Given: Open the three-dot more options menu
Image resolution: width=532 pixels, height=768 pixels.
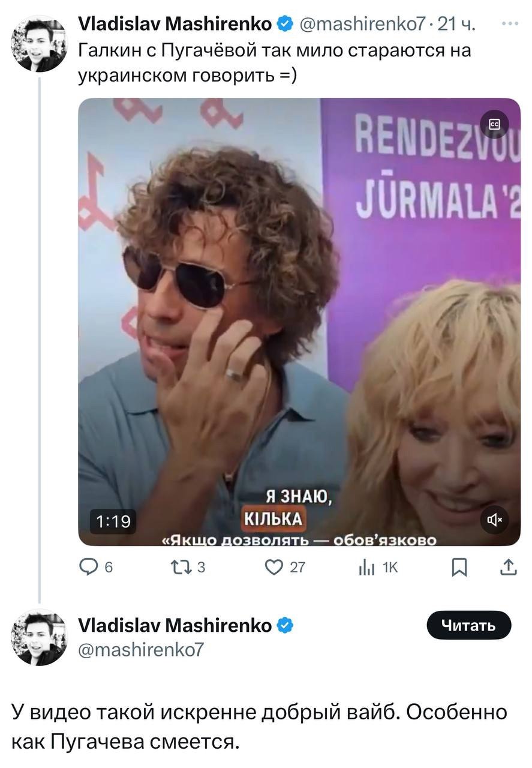Looking at the screenshot, I should pos(510,24).
